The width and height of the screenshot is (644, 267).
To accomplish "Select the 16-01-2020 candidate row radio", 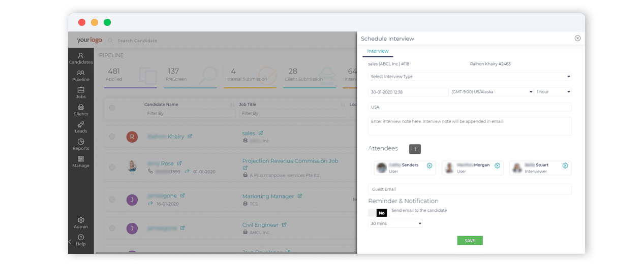I will pos(112,199).
